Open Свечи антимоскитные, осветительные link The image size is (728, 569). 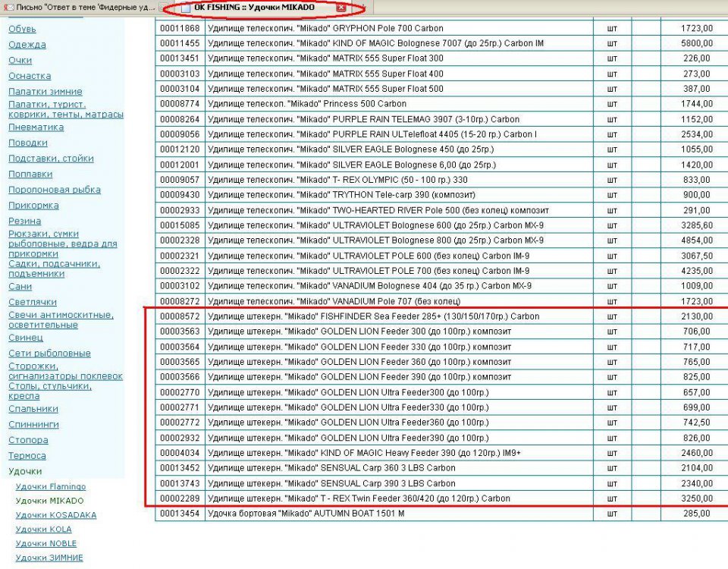pyautogui.click(x=61, y=319)
